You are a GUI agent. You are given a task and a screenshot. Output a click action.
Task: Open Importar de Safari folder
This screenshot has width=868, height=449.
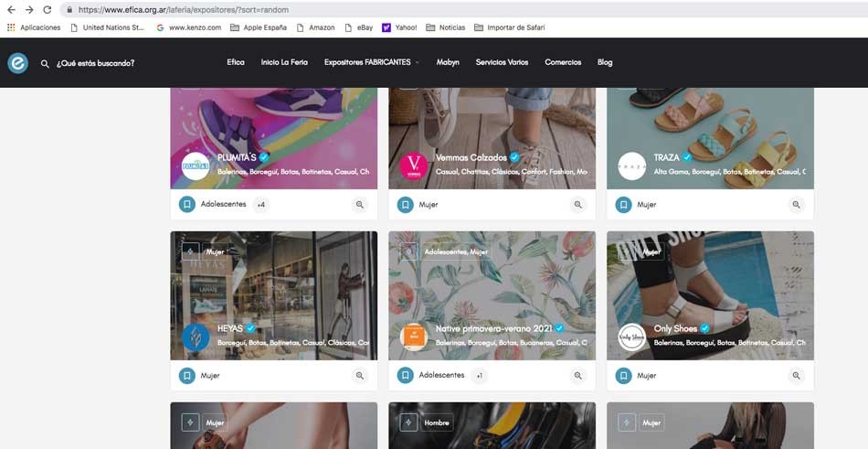click(509, 27)
